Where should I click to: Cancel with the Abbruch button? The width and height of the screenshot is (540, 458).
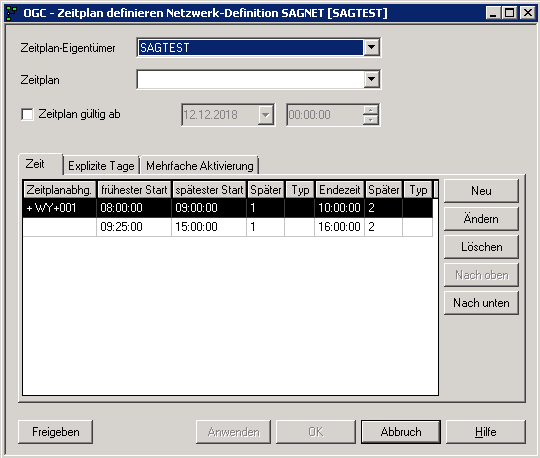[401, 432]
